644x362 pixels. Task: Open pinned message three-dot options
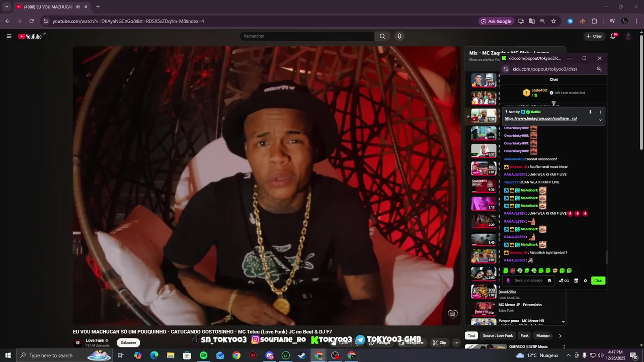point(600,112)
